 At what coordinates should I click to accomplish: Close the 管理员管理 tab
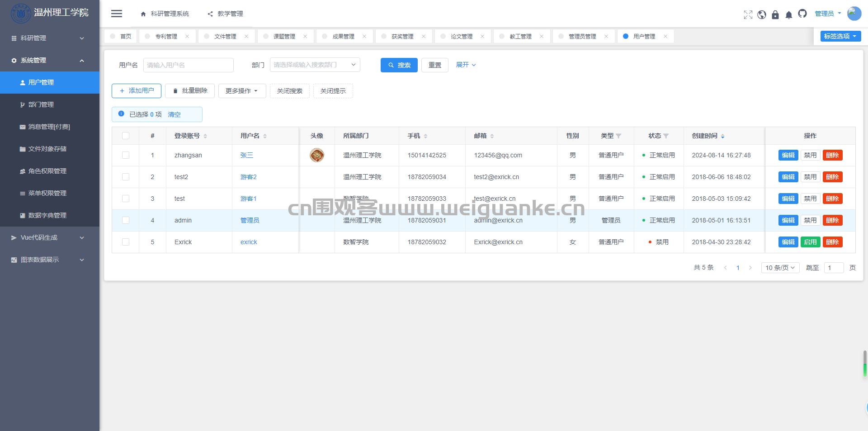point(606,36)
